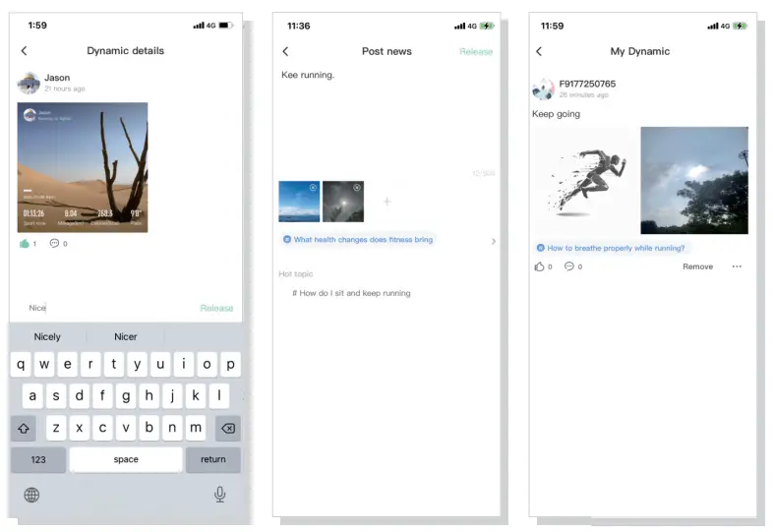Open Jason's profile avatar
The width and height of the screenshot is (774, 532).
(29, 83)
